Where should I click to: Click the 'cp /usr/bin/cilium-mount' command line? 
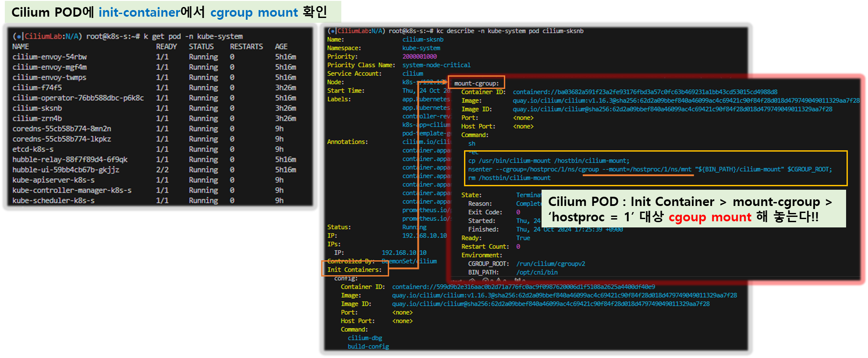(549, 161)
